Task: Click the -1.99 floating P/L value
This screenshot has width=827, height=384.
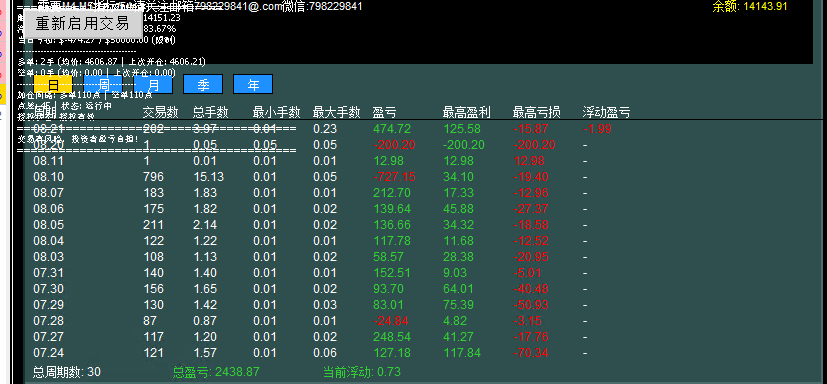Action: click(x=597, y=129)
